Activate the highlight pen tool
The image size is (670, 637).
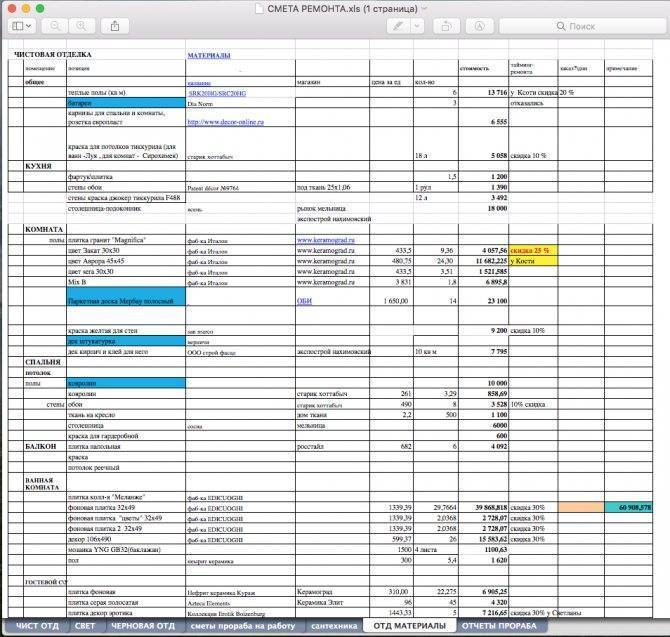398,26
